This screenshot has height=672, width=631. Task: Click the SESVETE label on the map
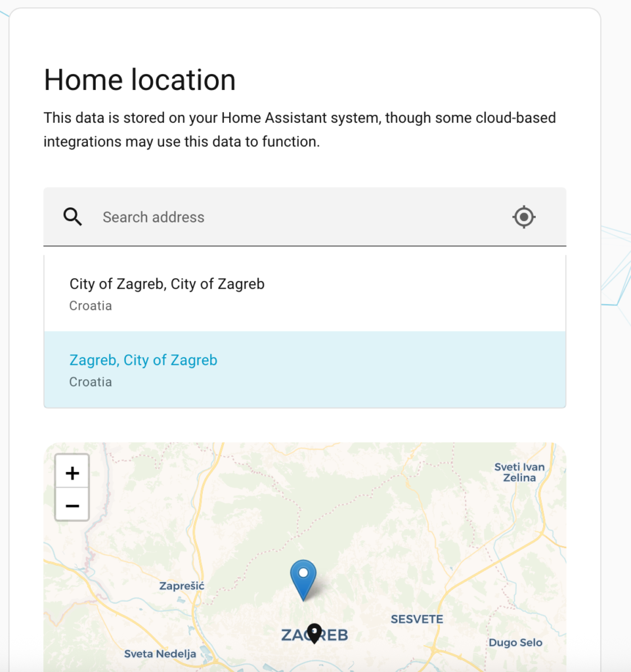tap(417, 619)
